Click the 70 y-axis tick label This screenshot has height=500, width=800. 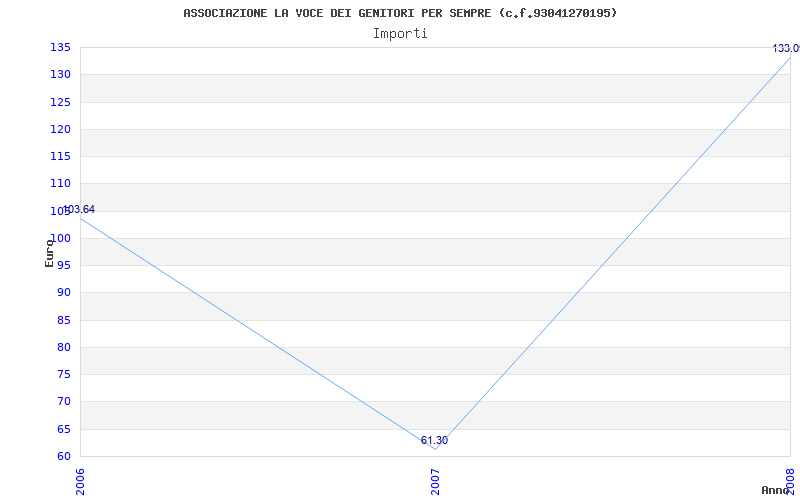[63, 402]
